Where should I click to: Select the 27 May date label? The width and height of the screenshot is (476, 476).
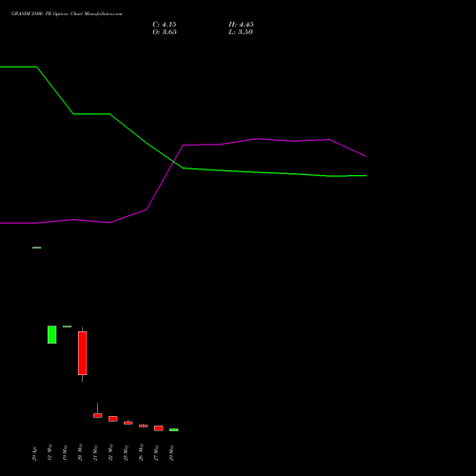coord(156,453)
